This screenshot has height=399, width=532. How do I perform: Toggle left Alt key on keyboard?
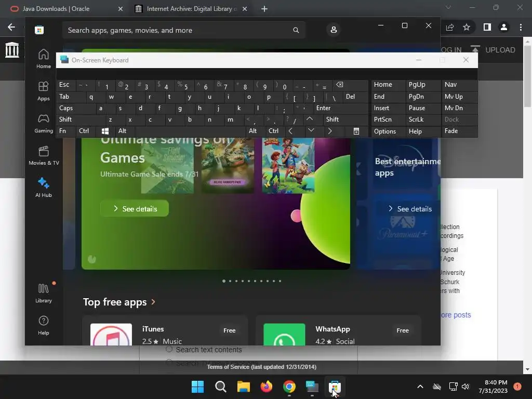tap(125, 131)
